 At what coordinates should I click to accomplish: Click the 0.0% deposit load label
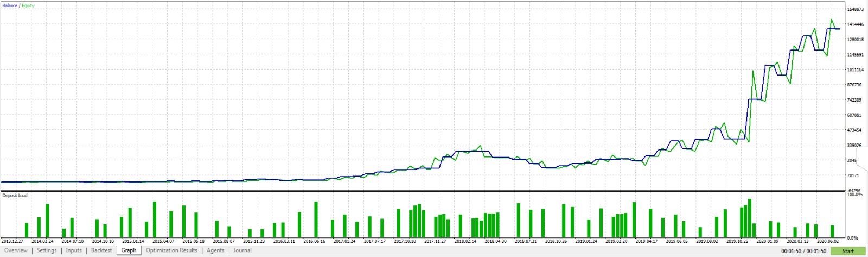tap(852, 238)
